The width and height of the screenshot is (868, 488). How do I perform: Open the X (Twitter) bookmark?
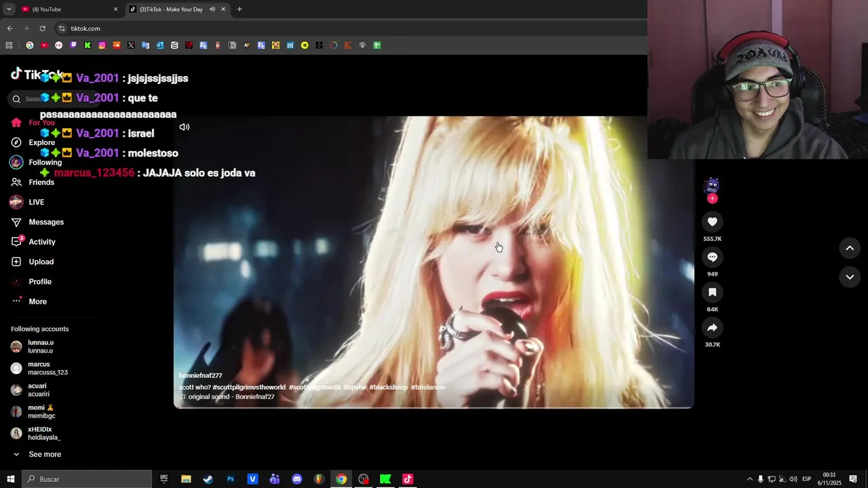[x=131, y=45]
